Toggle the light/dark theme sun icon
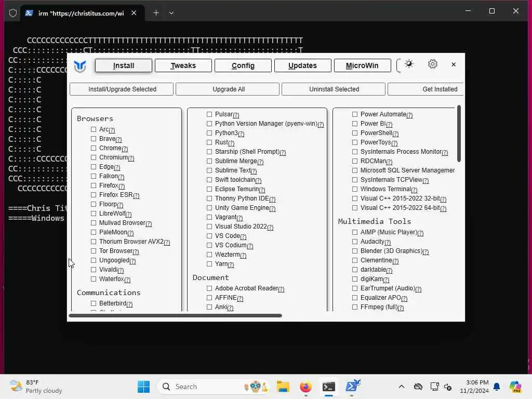The height and width of the screenshot is (399, 532). point(409,64)
